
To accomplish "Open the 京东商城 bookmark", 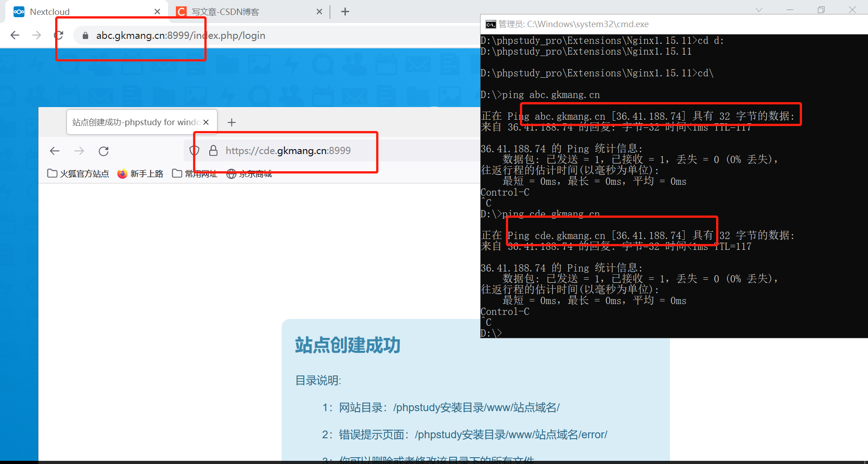I will pyautogui.click(x=249, y=173).
